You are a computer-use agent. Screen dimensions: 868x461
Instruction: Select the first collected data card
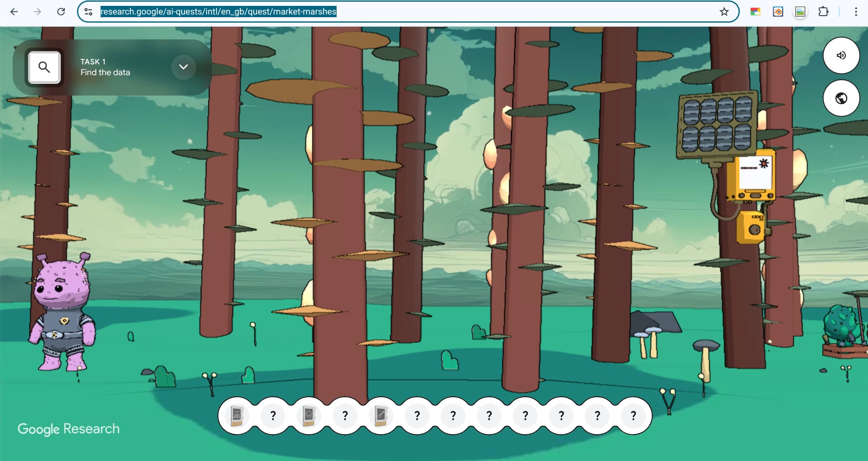click(x=237, y=416)
